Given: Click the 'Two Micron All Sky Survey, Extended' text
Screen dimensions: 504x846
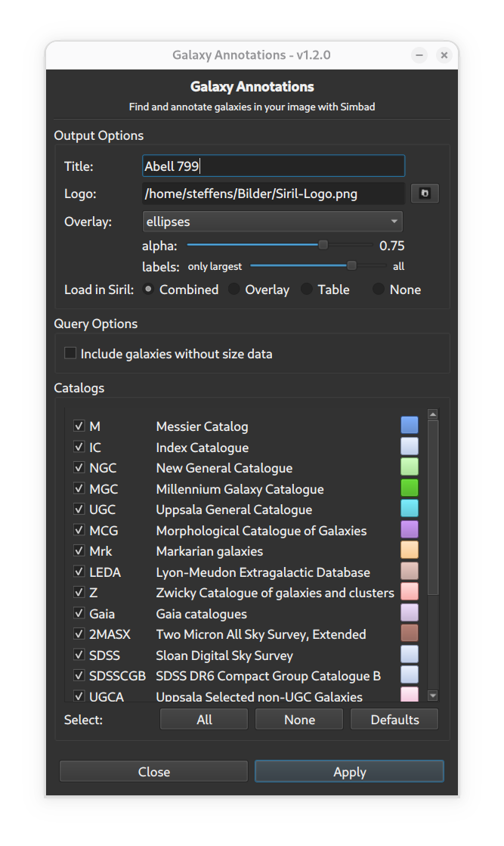Looking at the screenshot, I should pos(261,634).
